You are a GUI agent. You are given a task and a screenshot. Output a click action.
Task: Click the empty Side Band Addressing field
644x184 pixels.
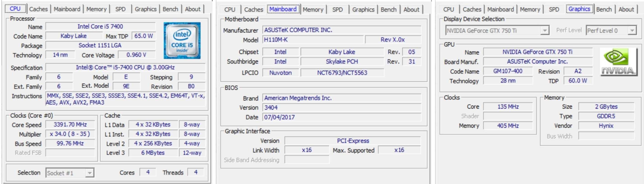[x=307, y=160]
